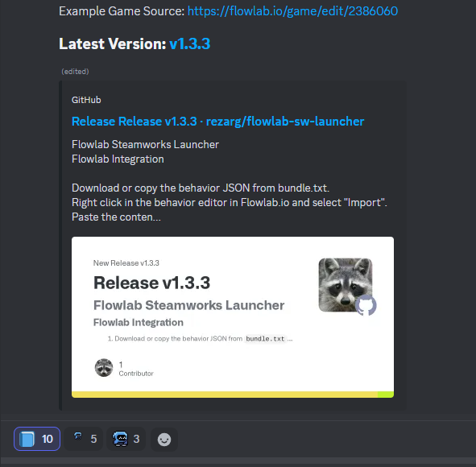Click the 'Paste the conten...' truncated line

116,217
